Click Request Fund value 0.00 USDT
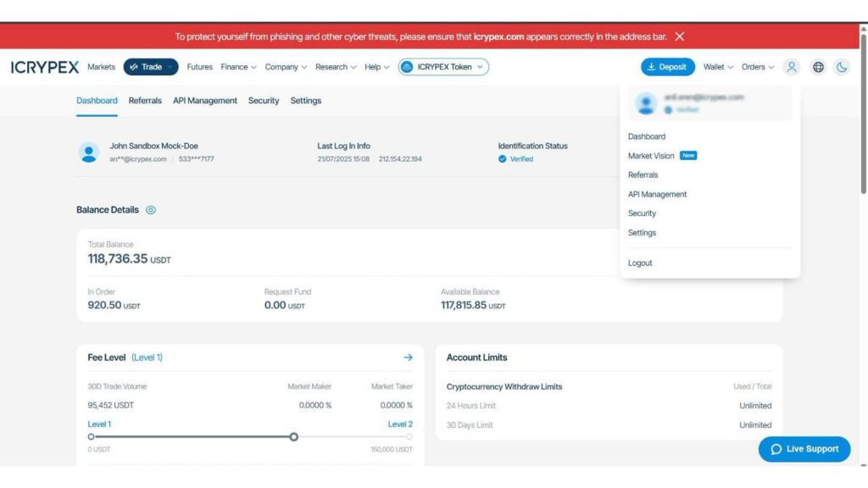 (x=285, y=305)
